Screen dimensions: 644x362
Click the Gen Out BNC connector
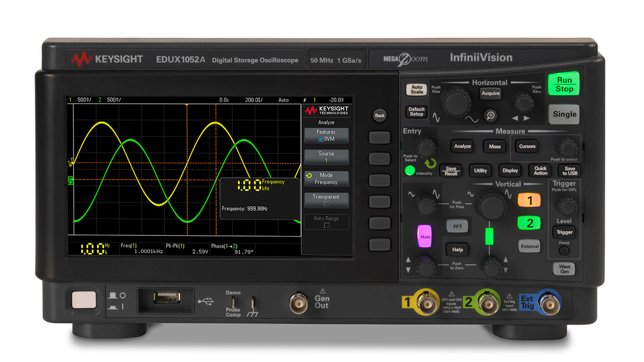coord(299,303)
